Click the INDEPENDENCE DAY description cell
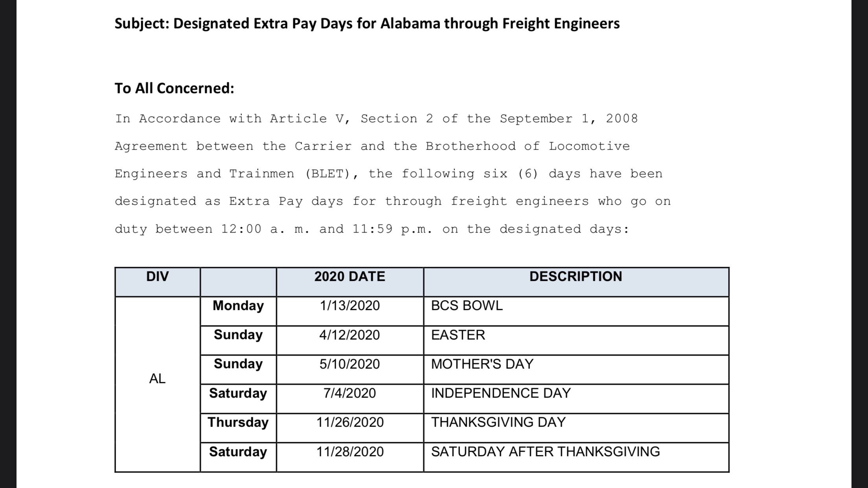This screenshot has width=868, height=488. click(x=576, y=399)
